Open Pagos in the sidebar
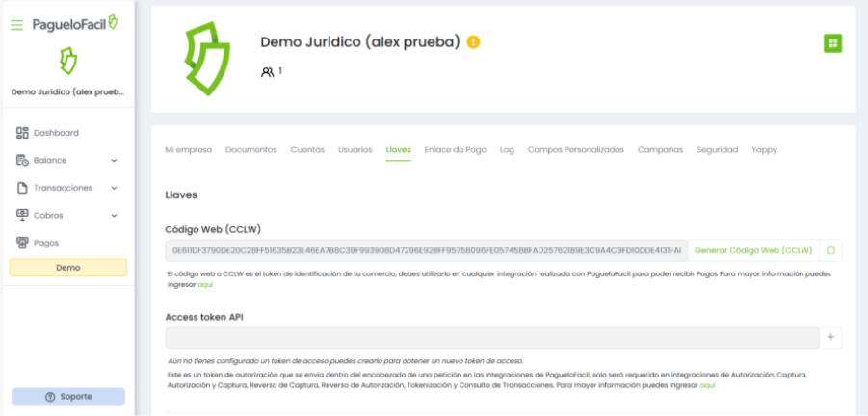Image resolution: width=868 pixels, height=416 pixels. [x=46, y=243]
